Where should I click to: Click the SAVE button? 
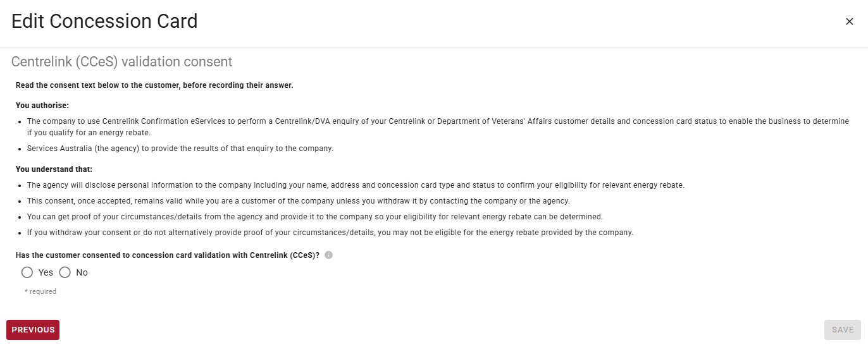[x=843, y=330]
